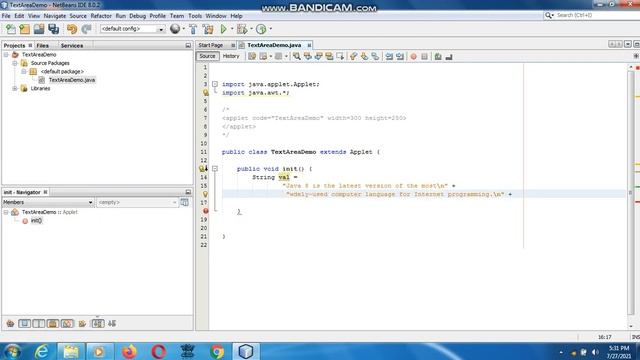Open the Tools menu

195,16
